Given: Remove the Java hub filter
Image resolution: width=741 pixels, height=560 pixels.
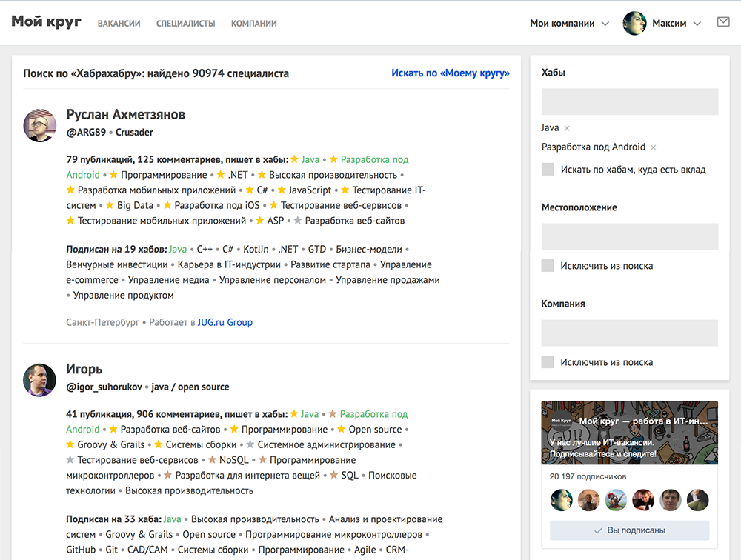Looking at the screenshot, I should (x=567, y=128).
